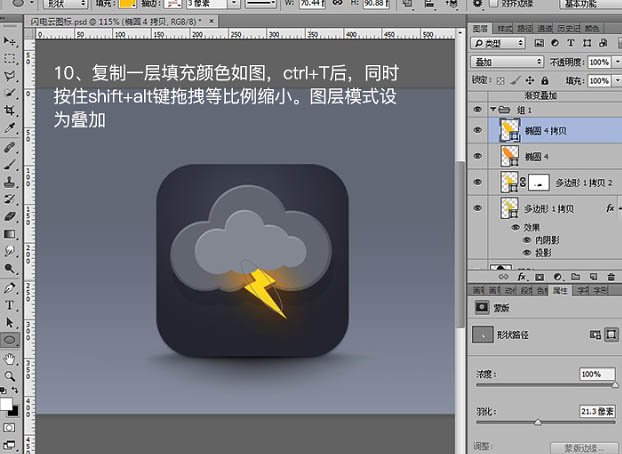Select the Rectangular Marquee tool
The height and width of the screenshot is (454, 622).
point(10,58)
